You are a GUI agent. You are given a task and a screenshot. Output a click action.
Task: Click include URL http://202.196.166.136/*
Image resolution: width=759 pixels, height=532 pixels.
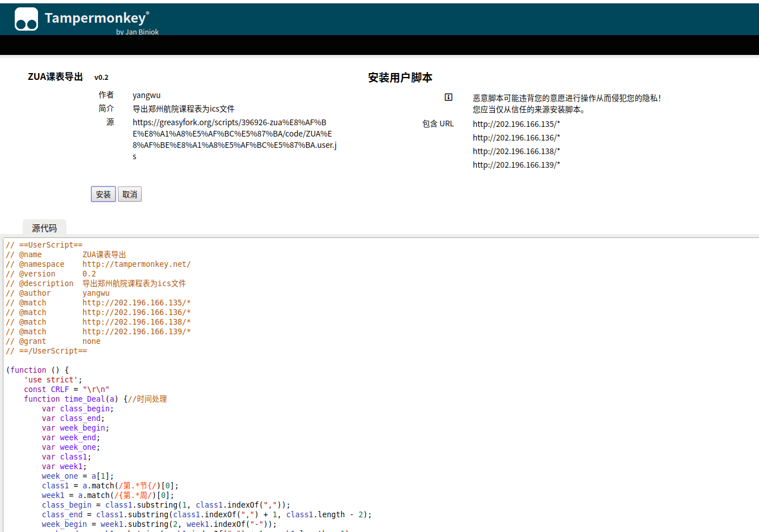(x=516, y=138)
